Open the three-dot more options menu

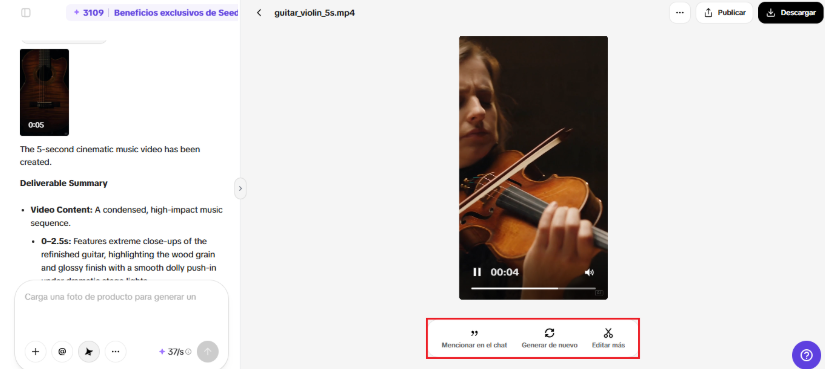680,13
